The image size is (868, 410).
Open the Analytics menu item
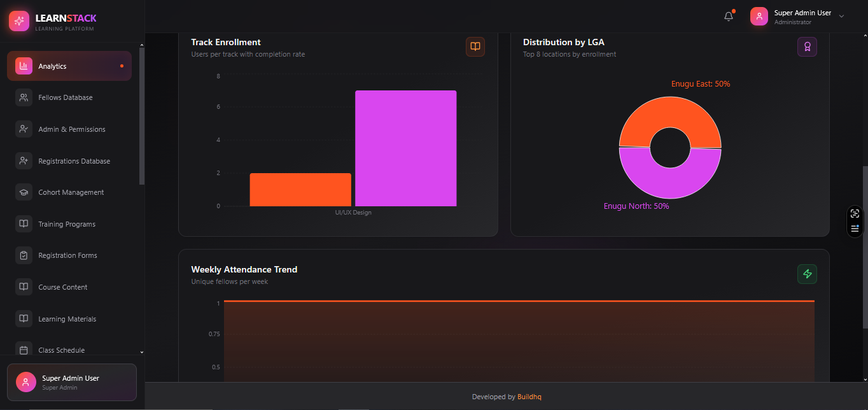click(x=69, y=66)
